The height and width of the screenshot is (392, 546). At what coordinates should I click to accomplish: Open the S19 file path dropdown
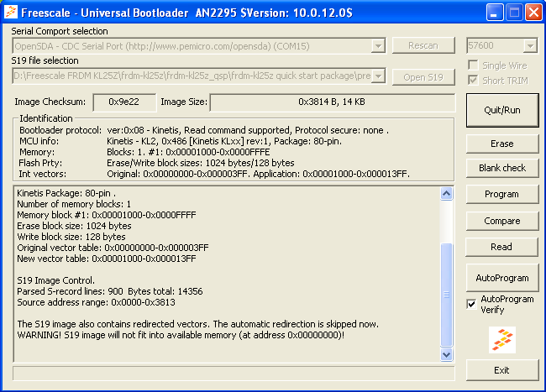point(378,76)
